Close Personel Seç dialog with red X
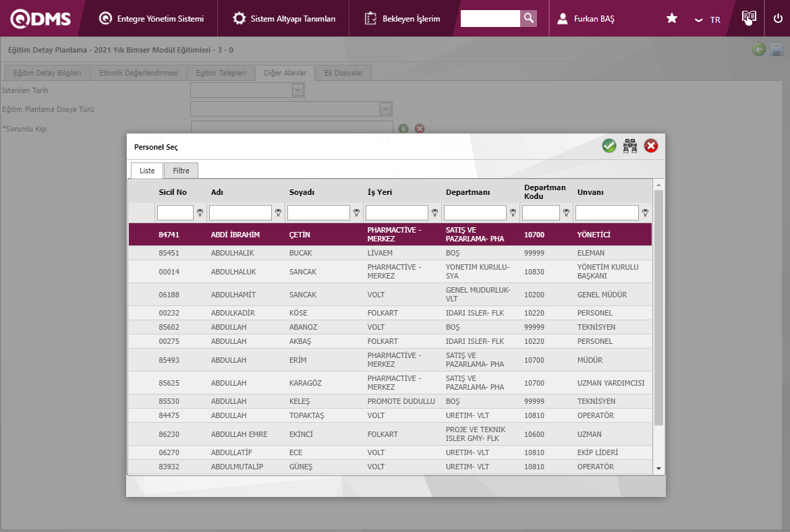790x532 pixels. [x=651, y=146]
